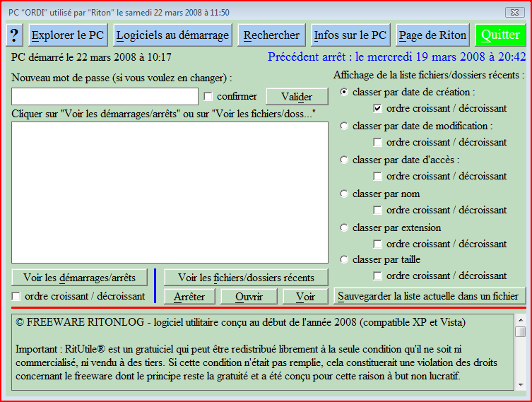Choose "classer par nom" sorting option

pyautogui.click(x=344, y=194)
